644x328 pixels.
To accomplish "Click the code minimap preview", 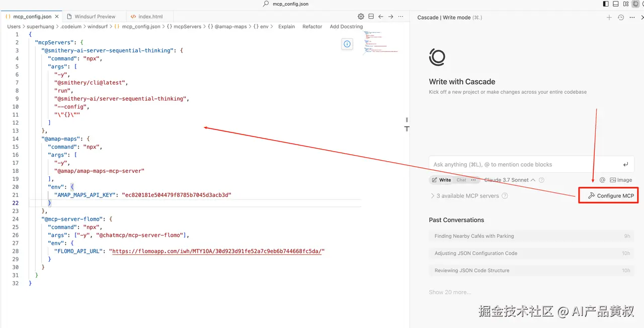I will pos(381,42).
